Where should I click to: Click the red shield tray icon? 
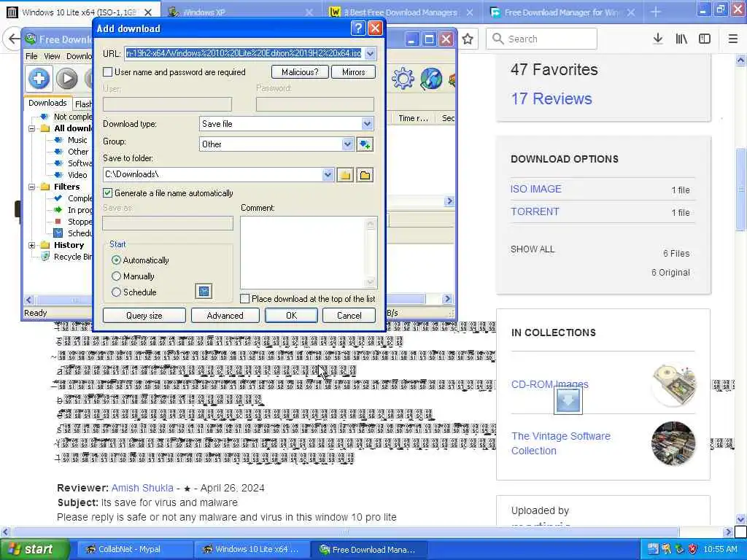693,549
